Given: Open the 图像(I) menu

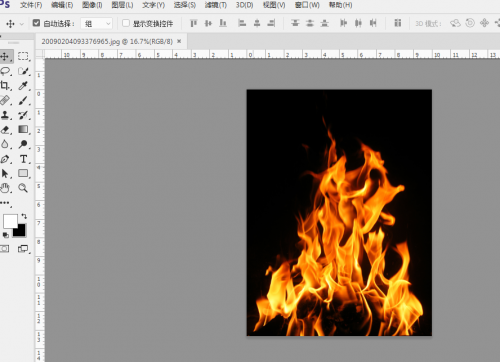Looking at the screenshot, I should tap(92, 5).
